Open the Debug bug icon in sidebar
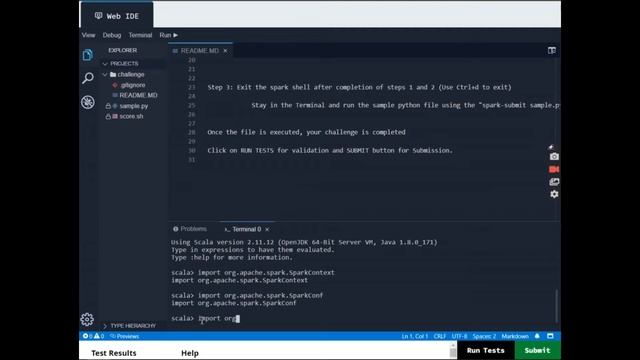The image size is (640, 360). coord(87,102)
